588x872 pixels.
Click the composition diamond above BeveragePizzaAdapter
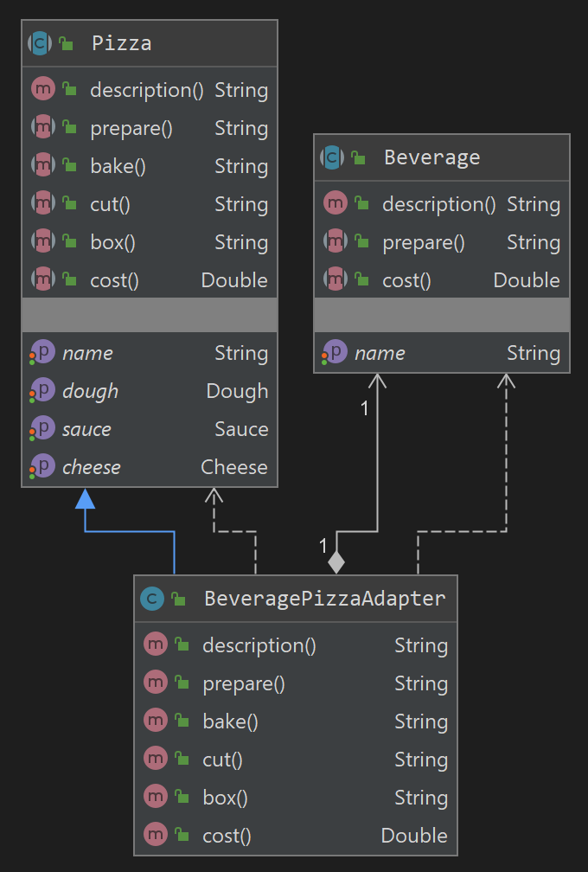(x=336, y=561)
